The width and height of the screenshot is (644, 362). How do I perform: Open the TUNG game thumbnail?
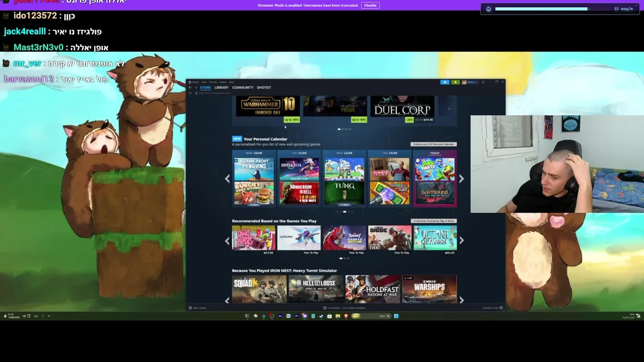click(345, 193)
